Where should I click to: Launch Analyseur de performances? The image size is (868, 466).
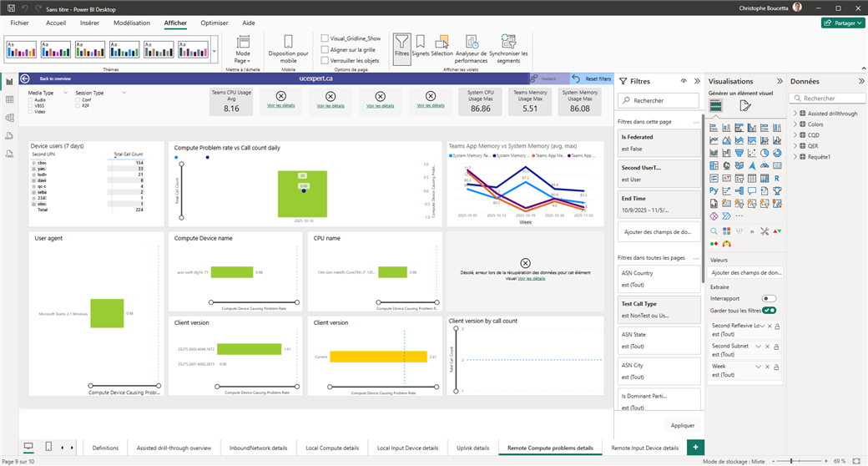(472, 43)
